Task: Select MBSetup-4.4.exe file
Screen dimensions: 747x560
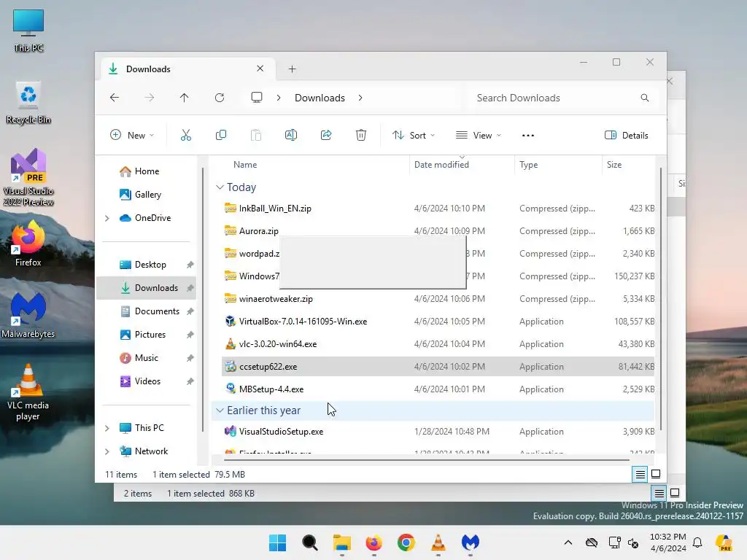Action: (x=438, y=389)
